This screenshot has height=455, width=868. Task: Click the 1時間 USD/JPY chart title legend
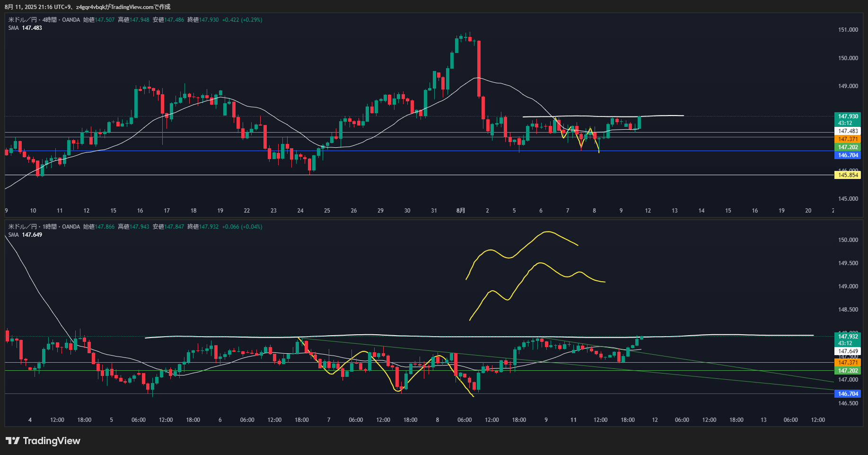(x=44, y=227)
